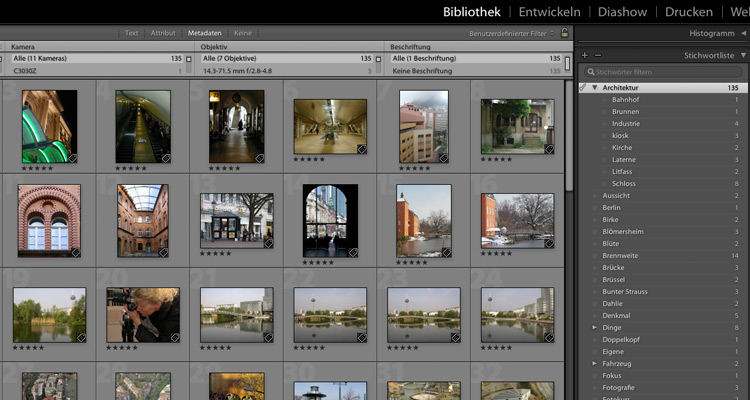Enable the Text filter mode

click(132, 33)
